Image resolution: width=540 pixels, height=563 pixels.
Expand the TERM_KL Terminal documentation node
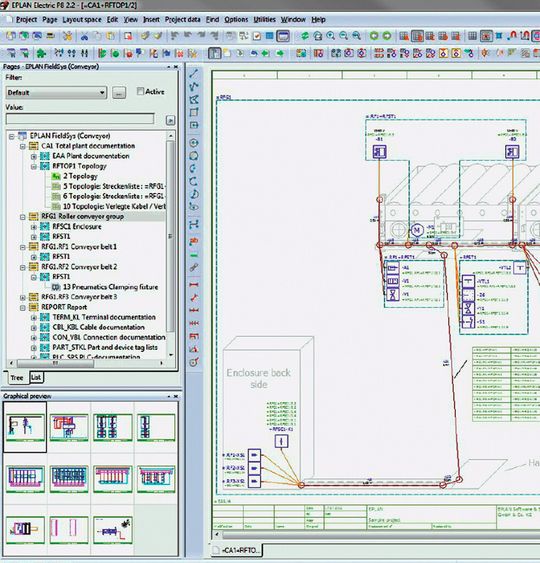point(34,317)
